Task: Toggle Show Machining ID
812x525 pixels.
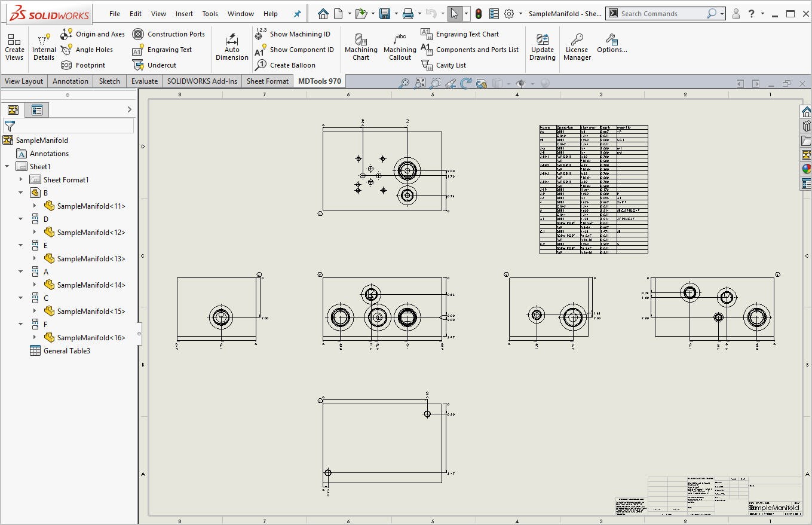Action: pos(293,34)
